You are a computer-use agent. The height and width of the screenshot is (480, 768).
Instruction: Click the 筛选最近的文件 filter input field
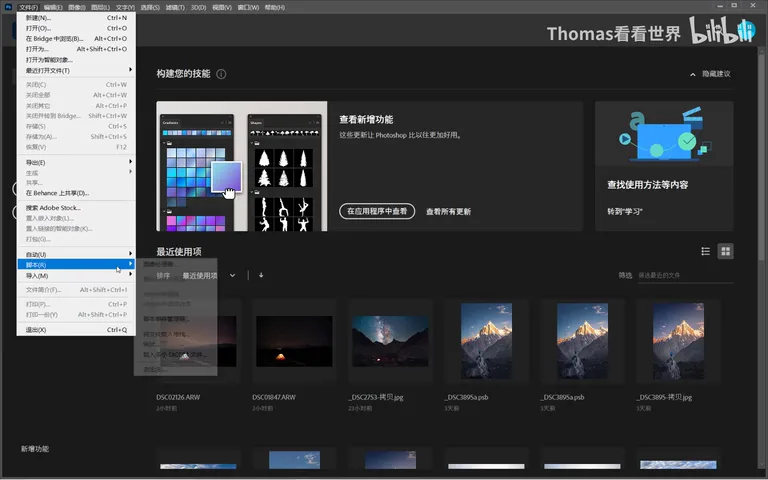(x=685, y=275)
